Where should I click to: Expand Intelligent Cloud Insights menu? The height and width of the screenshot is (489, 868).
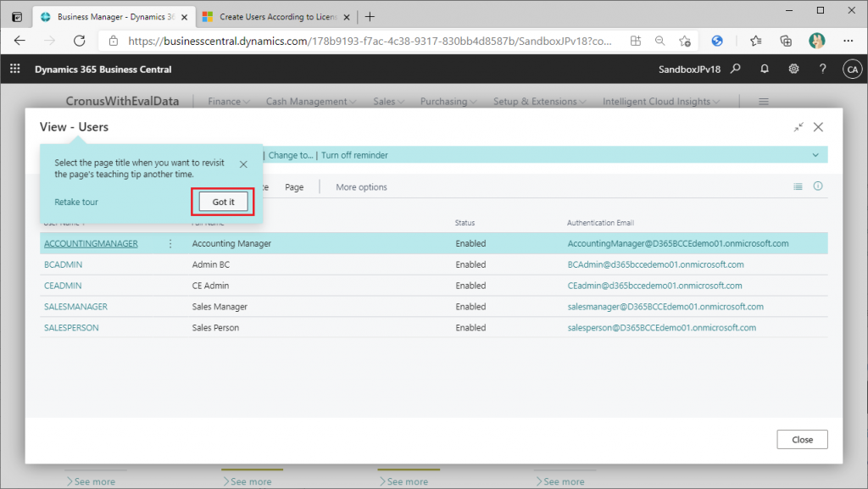[x=661, y=102]
